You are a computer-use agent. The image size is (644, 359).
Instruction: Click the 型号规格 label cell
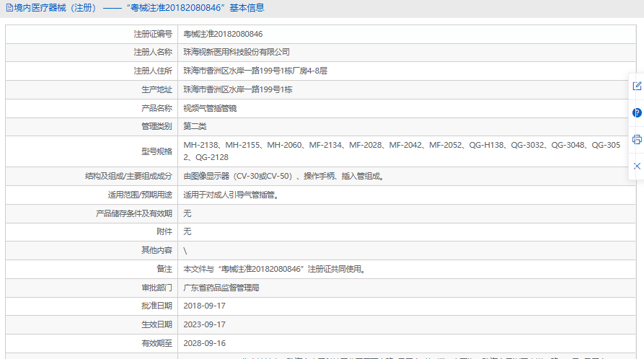click(91, 151)
